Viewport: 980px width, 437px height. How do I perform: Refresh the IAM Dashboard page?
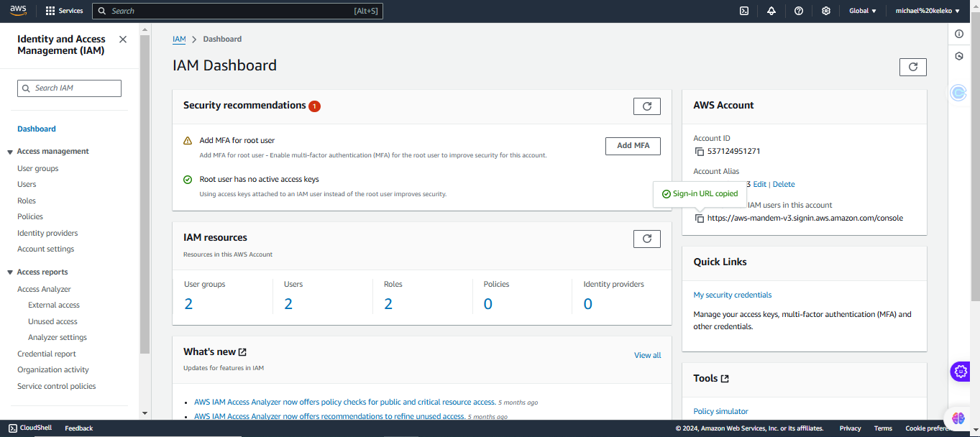coord(913,67)
